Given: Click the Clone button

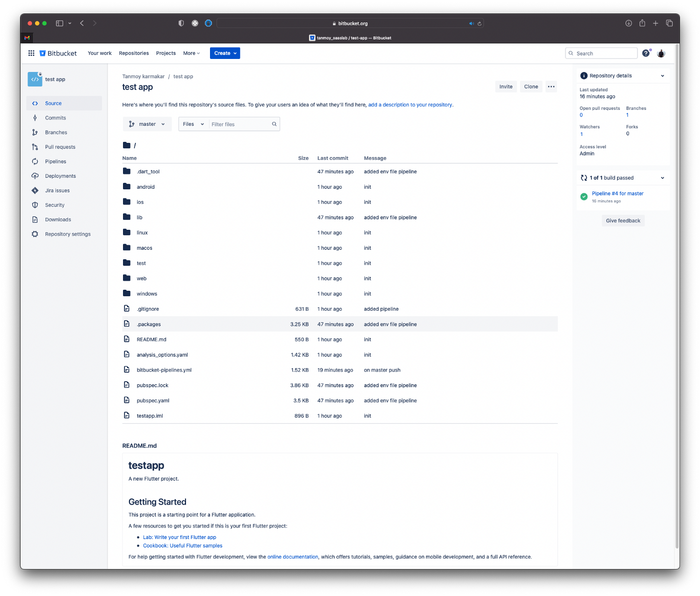Looking at the screenshot, I should point(530,86).
